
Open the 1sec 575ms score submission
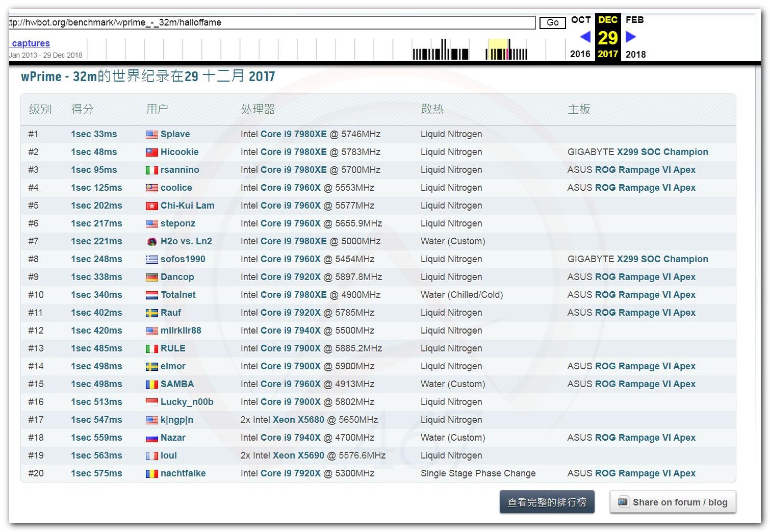tap(96, 473)
